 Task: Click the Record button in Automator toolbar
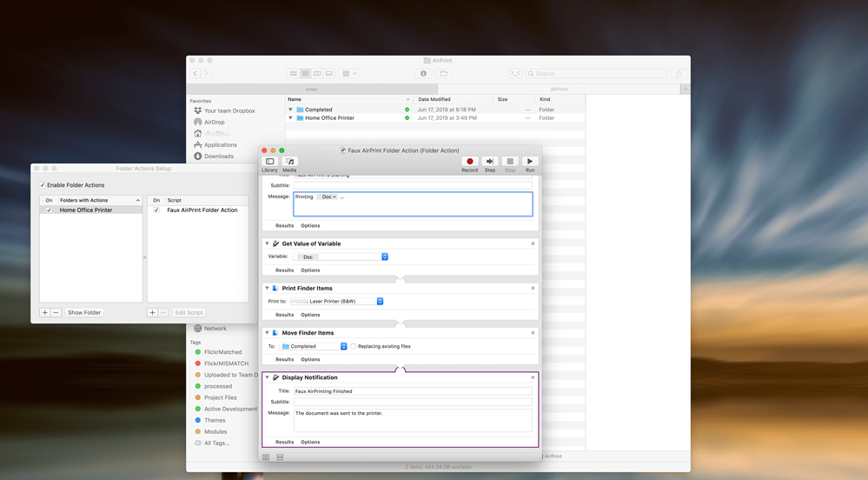pos(469,162)
